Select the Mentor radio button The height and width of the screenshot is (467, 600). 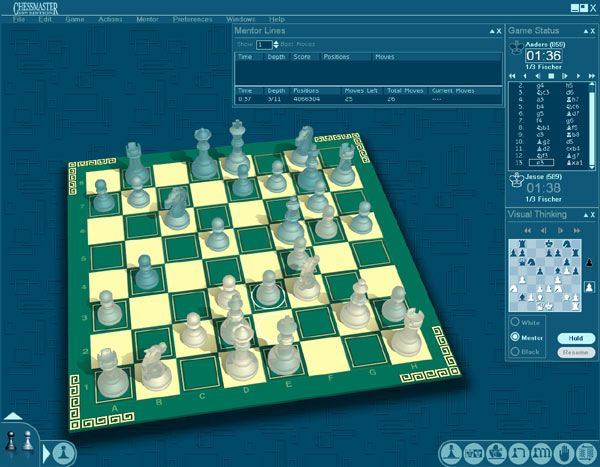click(x=515, y=337)
